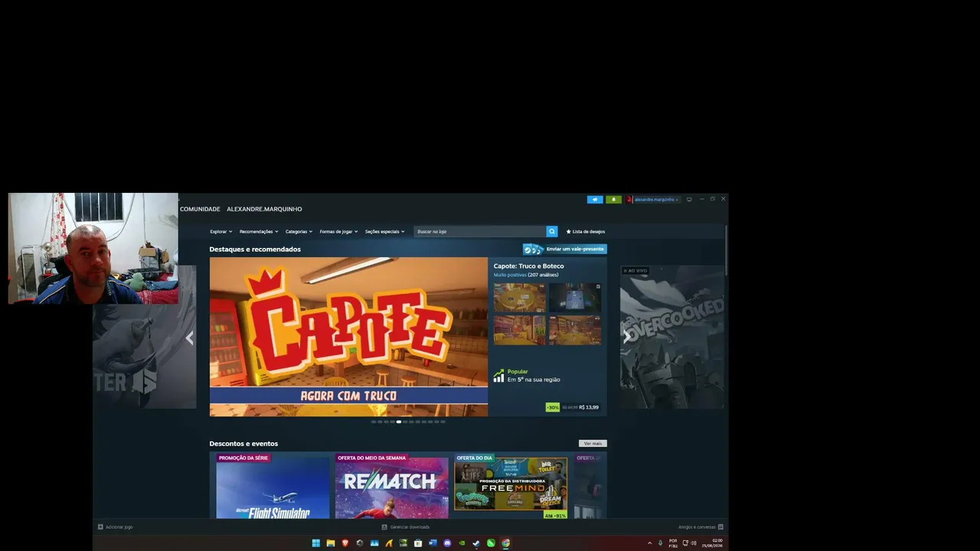
Task: Click the volume icon in system tray
Action: pyautogui.click(x=694, y=543)
